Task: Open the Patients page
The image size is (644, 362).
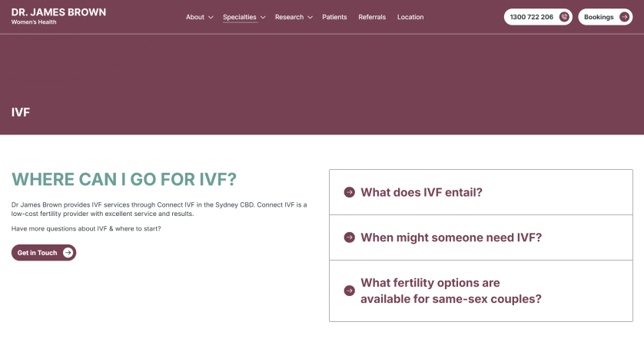Action: coord(334,17)
